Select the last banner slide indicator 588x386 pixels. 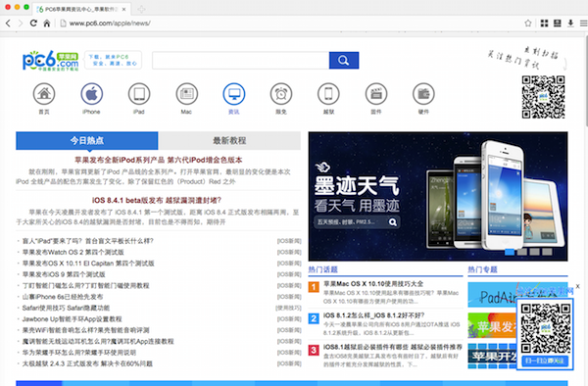pos(547,252)
